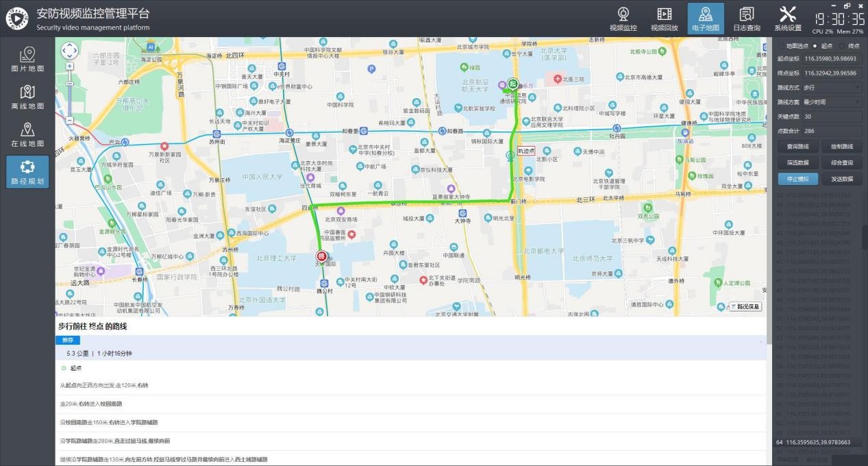This screenshot has width=868, height=466.
Task: Click the map pan compass control
Action: tap(69, 51)
